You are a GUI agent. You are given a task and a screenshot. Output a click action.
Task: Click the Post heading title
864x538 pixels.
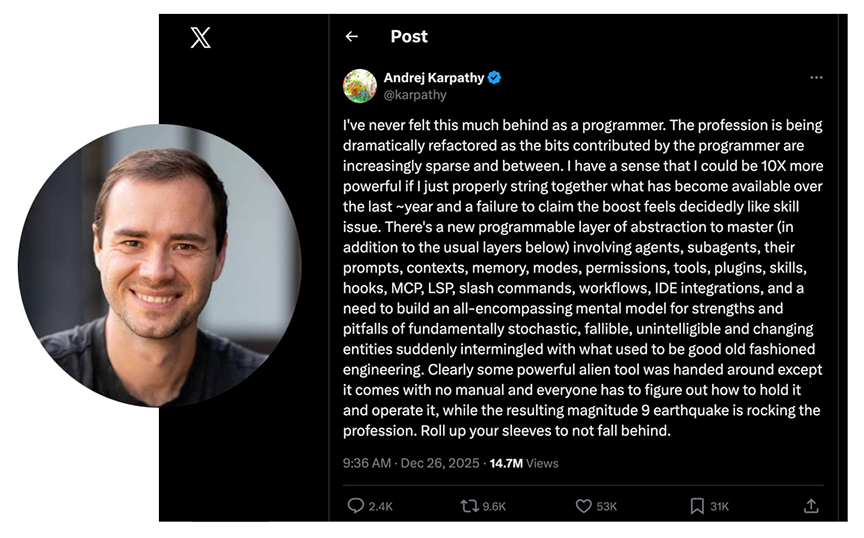pyautogui.click(x=409, y=37)
